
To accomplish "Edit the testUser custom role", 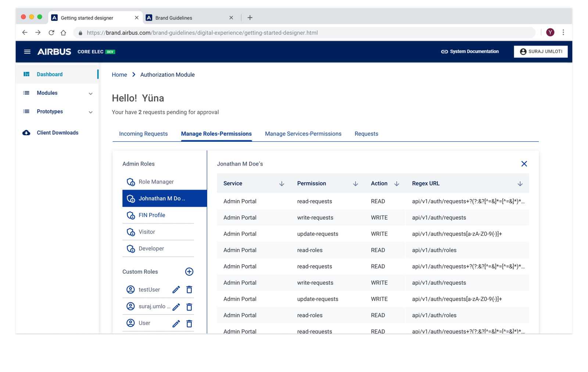I will pyautogui.click(x=176, y=290).
